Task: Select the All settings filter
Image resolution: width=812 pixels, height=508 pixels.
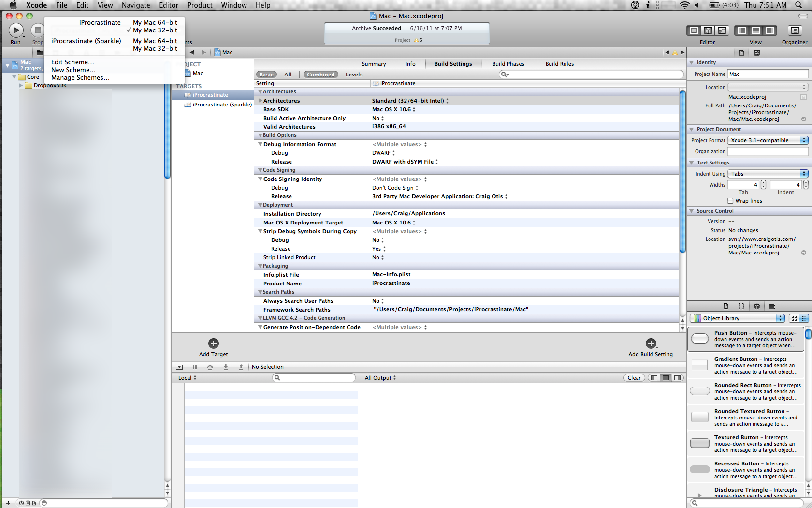Action: (x=288, y=75)
